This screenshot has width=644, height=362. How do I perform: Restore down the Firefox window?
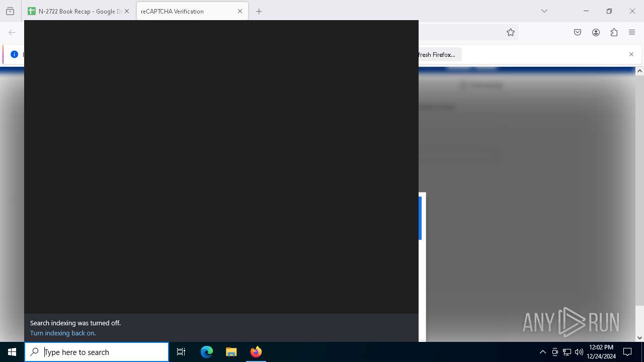(x=609, y=11)
